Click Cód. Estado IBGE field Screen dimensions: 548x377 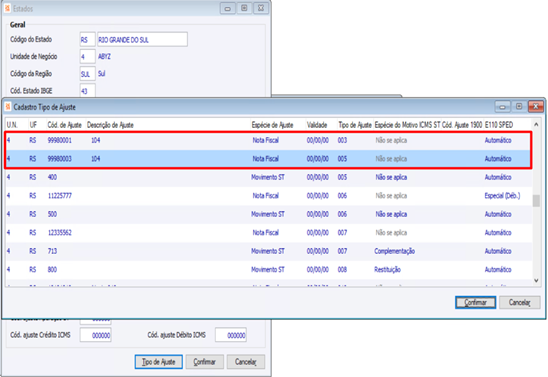[x=87, y=90]
